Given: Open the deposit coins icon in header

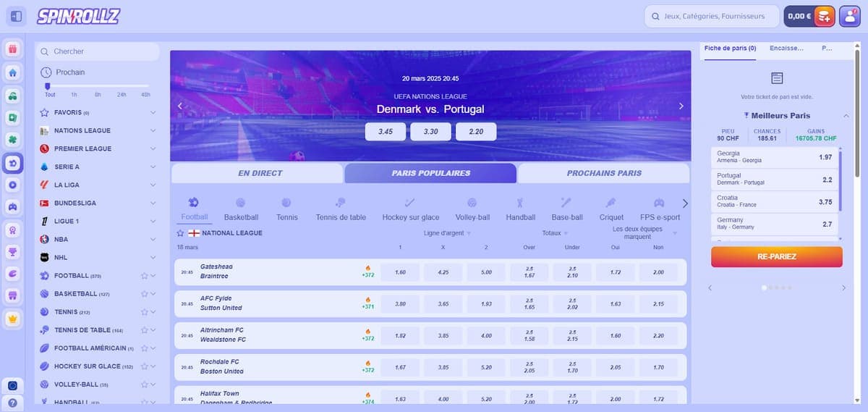Looking at the screenshot, I should [x=825, y=16].
